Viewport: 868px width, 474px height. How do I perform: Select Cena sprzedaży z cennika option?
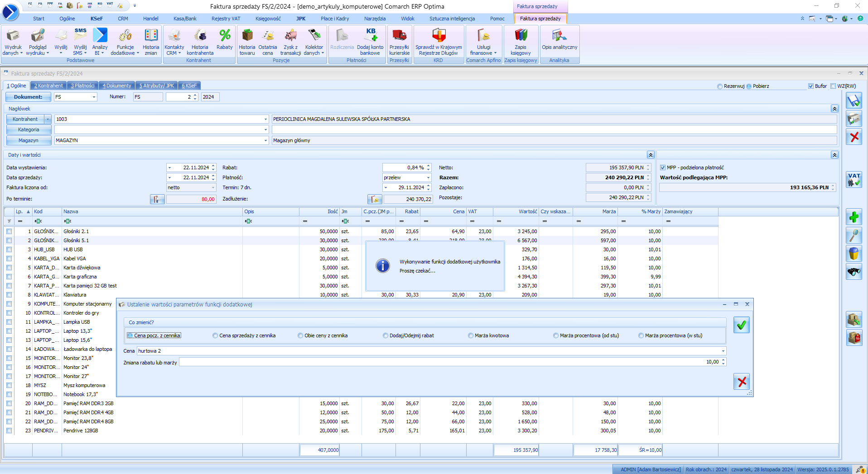244,335
